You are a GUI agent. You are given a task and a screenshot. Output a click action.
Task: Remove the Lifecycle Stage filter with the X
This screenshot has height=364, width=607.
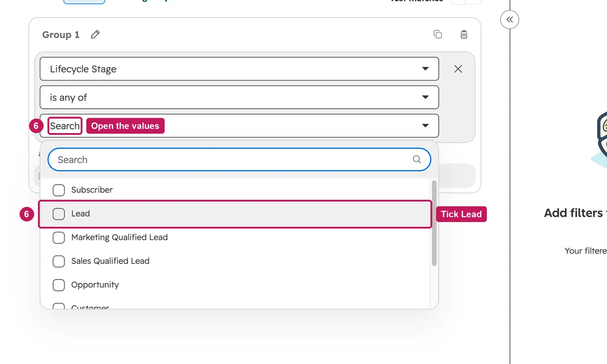[x=458, y=69]
